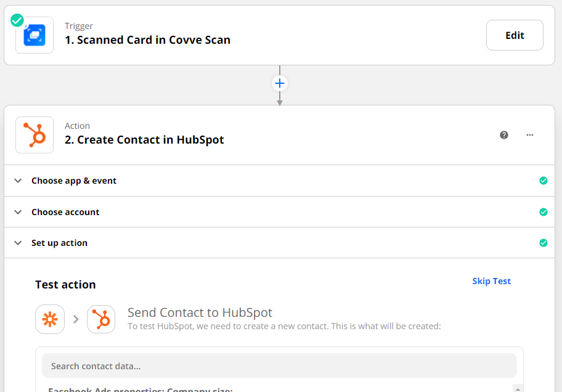Select the Scanned Card in Covve Scan title

147,40
